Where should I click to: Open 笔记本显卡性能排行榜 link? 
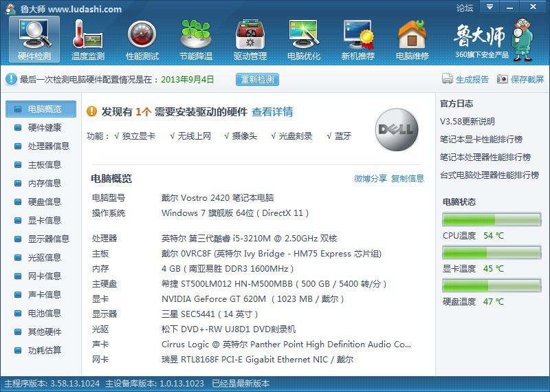[481, 140]
